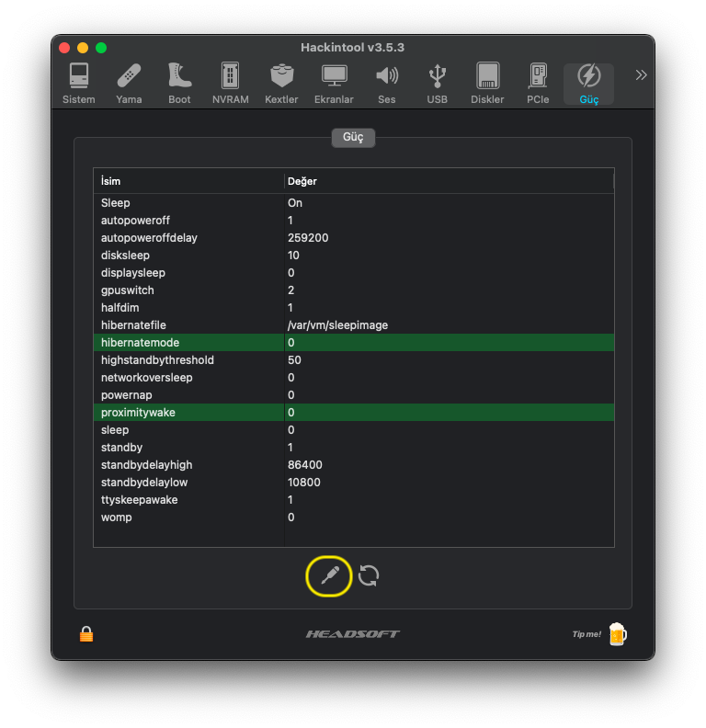Click the orange lock icon
Viewport: 706px width, 728px height.
(x=86, y=633)
